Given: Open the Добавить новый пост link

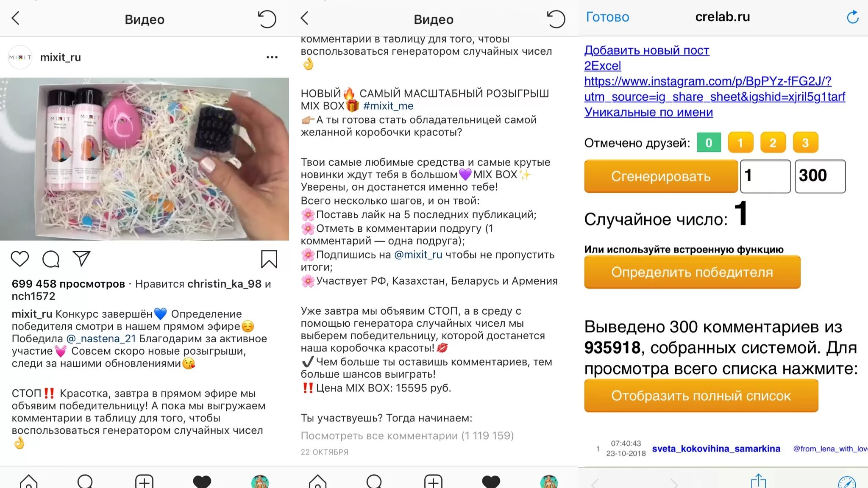Looking at the screenshot, I should (646, 50).
